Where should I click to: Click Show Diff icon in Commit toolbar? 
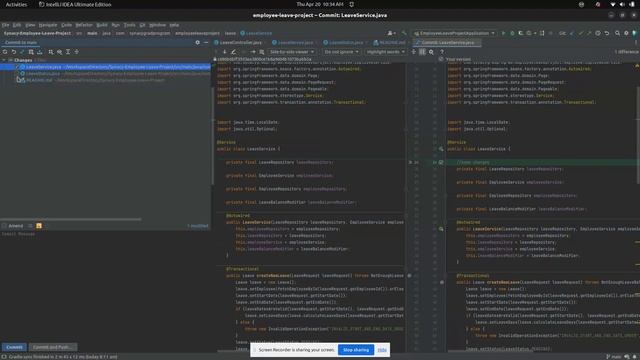pyautogui.click(x=22, y=52)
